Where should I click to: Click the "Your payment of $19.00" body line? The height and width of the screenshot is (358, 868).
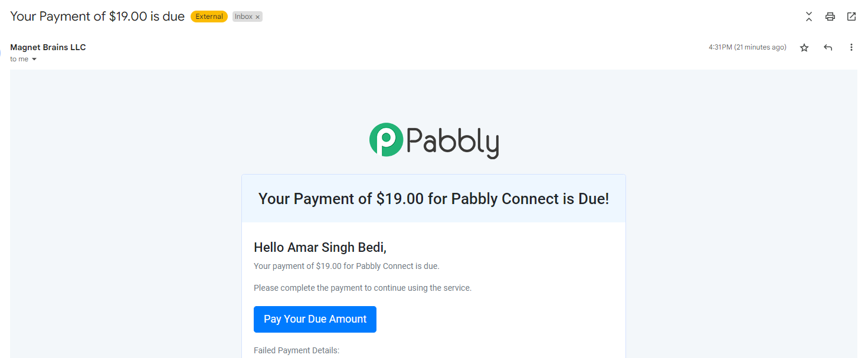[x=346, y=266]
